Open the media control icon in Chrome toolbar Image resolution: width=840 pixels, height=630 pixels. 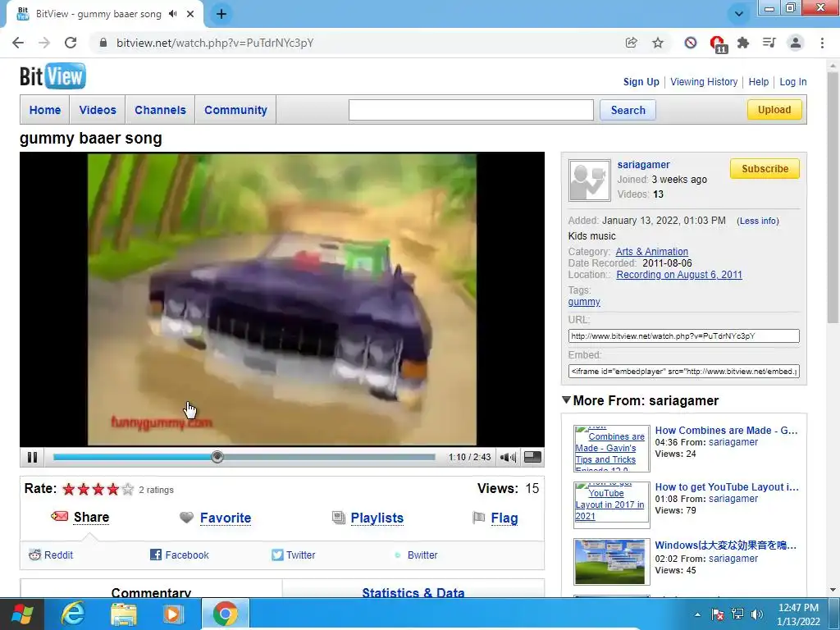click(x=769, y=43)
